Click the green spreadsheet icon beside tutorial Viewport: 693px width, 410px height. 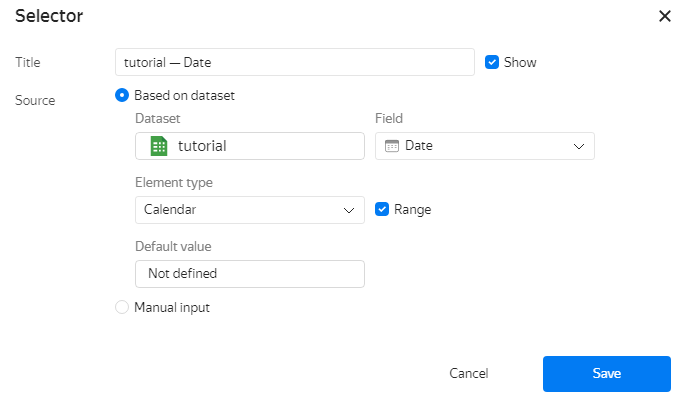pos(158,146)
